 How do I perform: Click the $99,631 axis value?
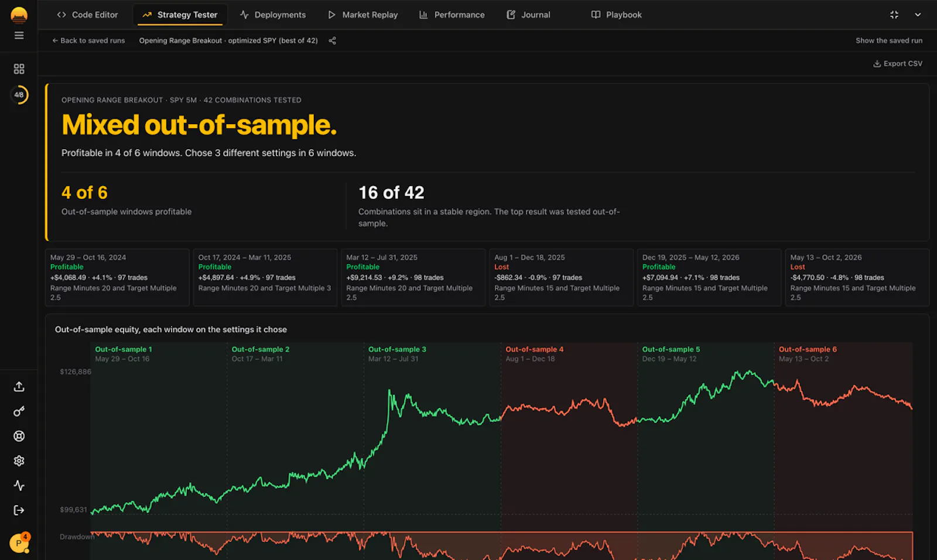(x=73, y=510)
